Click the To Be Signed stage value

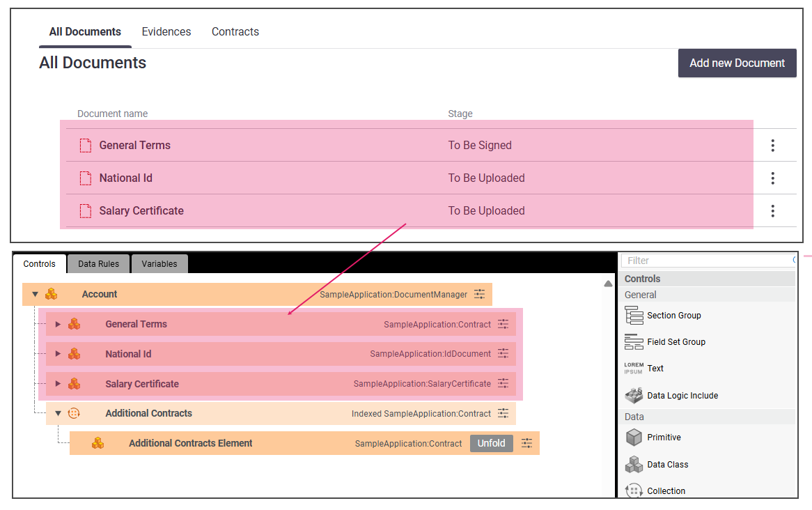[480, 146]
